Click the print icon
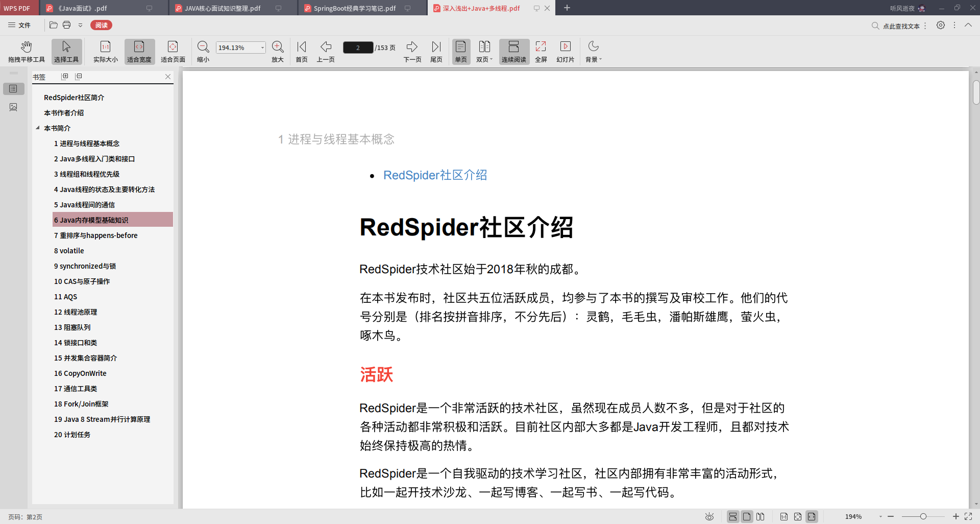This screenshot has height=524, width=980. click(67, 25)
